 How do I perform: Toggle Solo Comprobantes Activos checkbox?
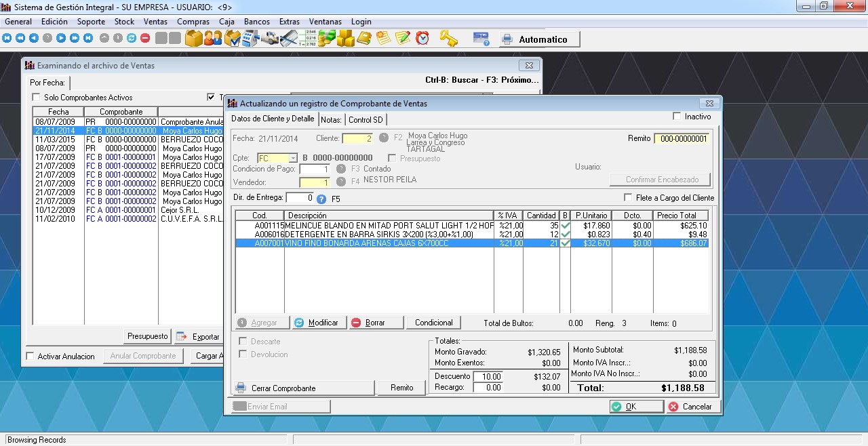click(x=37, y=98)
